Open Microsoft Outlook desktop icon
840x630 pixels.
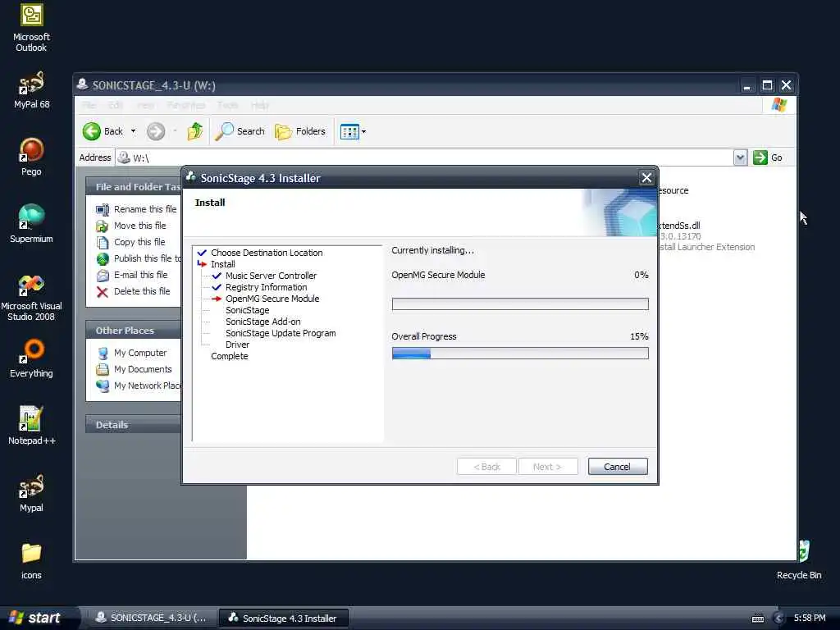[31, 28]
